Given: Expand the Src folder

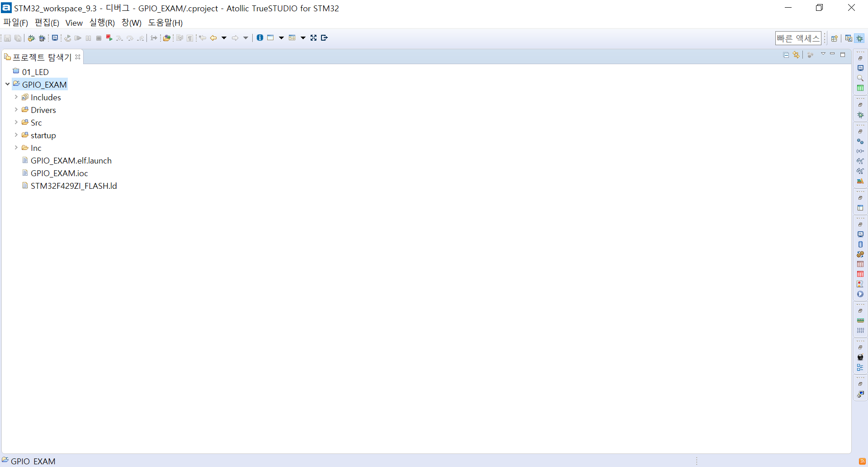Looking at the screenshot, I should 16,122.
